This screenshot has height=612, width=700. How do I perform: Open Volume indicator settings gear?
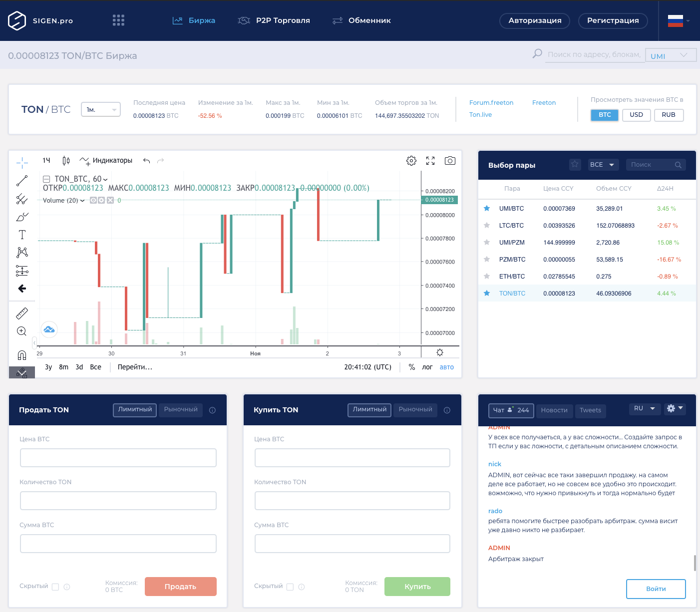[101, 200]
